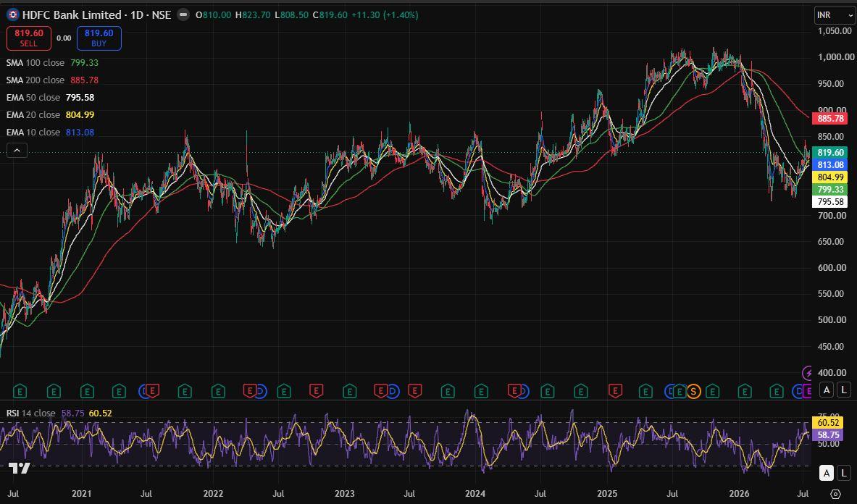Click the green earnings marker above the 2022 label

[218, 391]
